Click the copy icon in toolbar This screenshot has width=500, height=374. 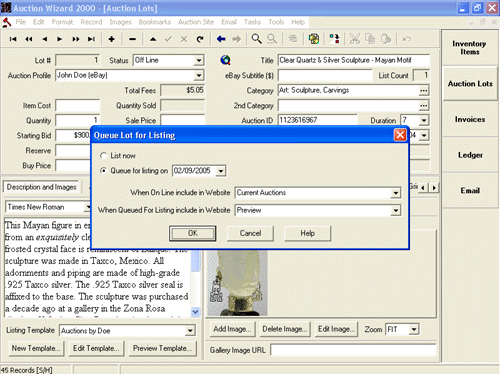pyautogui.click(x=370, y=39)
